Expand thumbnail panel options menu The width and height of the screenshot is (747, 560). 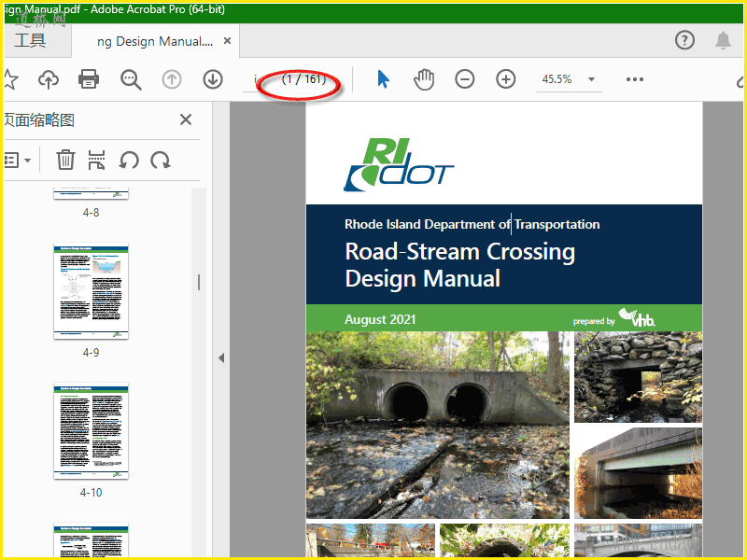point(17,160)
